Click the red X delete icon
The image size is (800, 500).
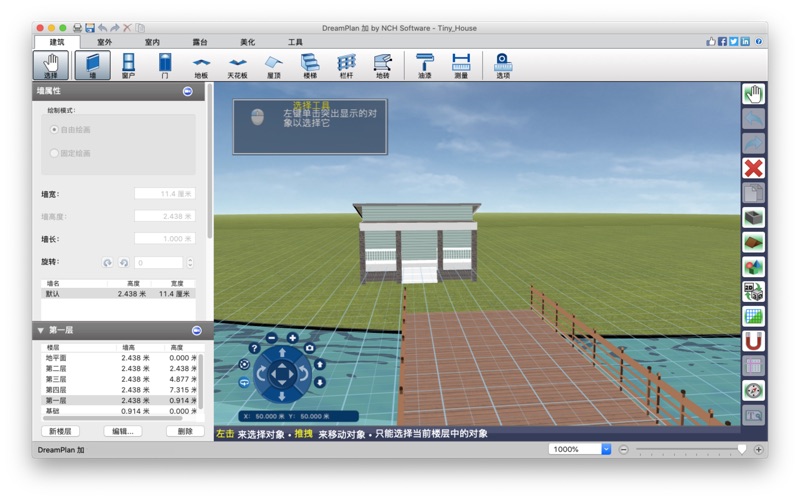pos(753,169)
